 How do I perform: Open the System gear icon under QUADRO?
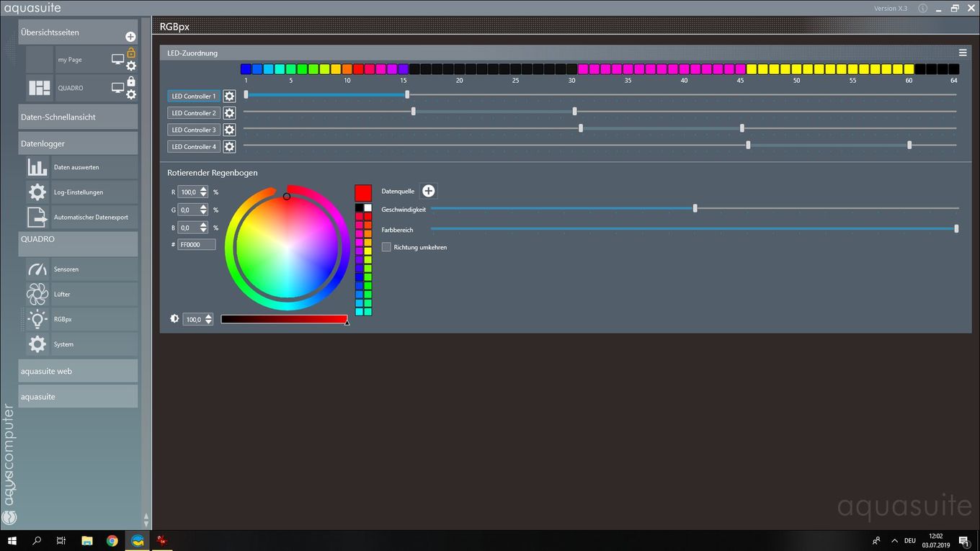tap(37, 344)
